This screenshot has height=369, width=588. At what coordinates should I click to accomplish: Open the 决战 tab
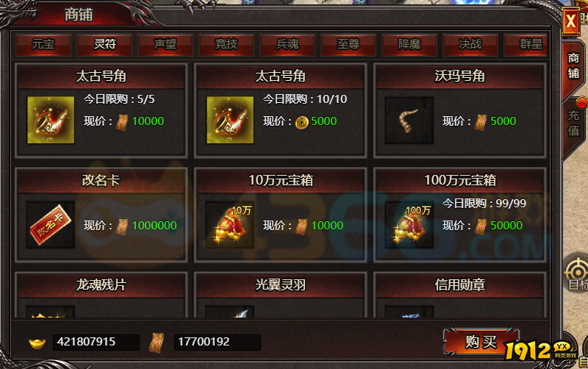tap(470, 45)
